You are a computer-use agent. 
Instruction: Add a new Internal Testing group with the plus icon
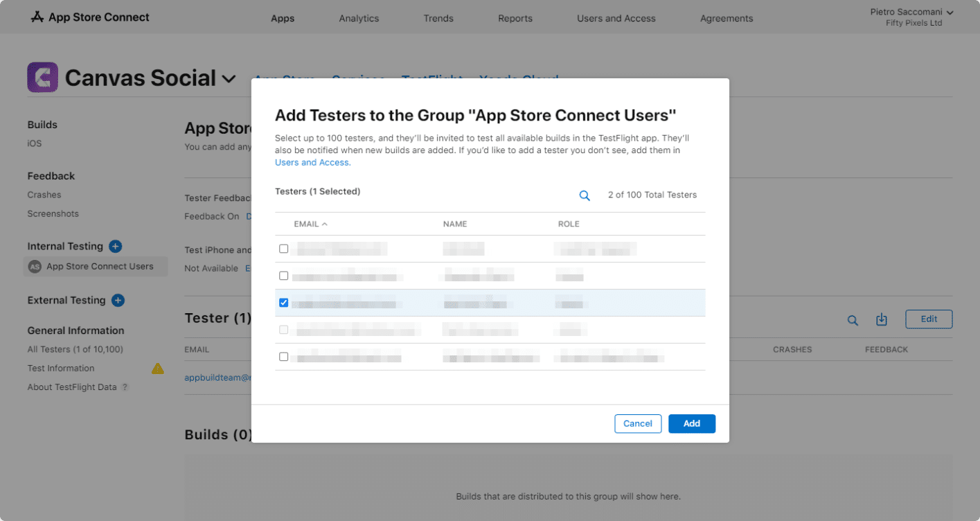(x=116, y=246)
